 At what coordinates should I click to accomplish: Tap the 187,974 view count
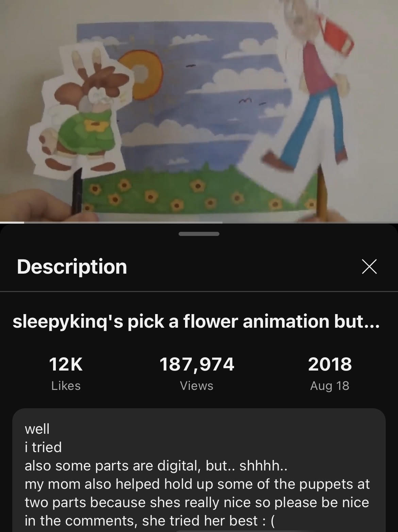(197, 364)
